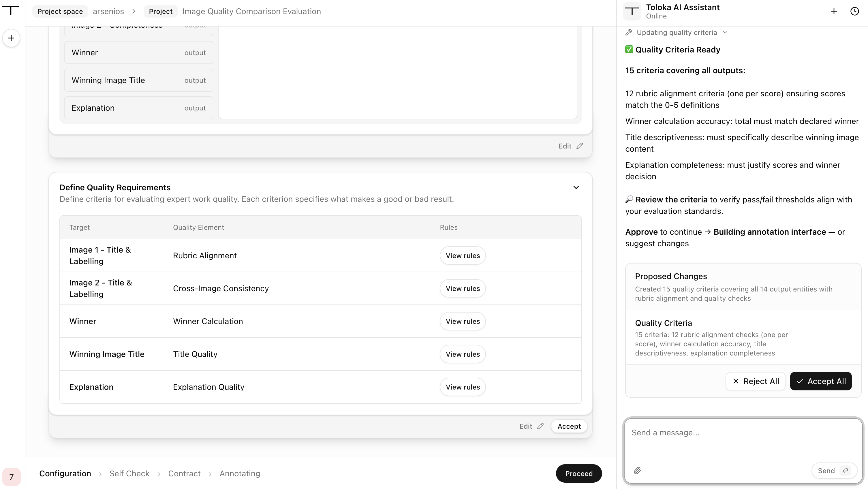This screenshot has height=489, width=868.
Task: View rules for Winner Calculation
Action: [463, 321]
